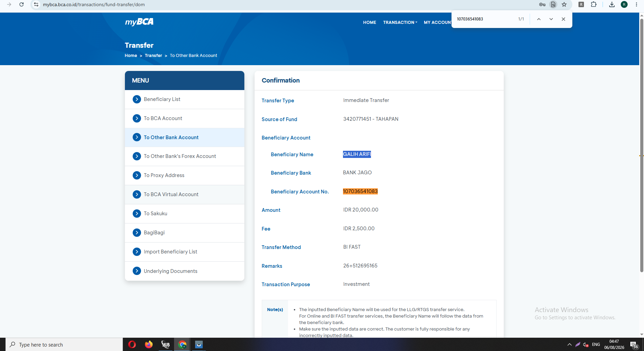Click the search-in-page icon in address bar
Viewport: 644px width, 351px height.
coord(553,4)
